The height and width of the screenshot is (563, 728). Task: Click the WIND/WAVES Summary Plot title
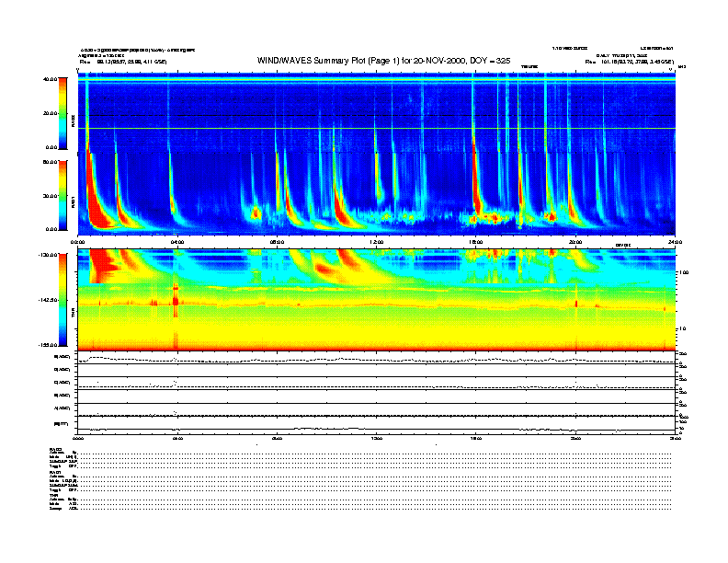point(383,61)
